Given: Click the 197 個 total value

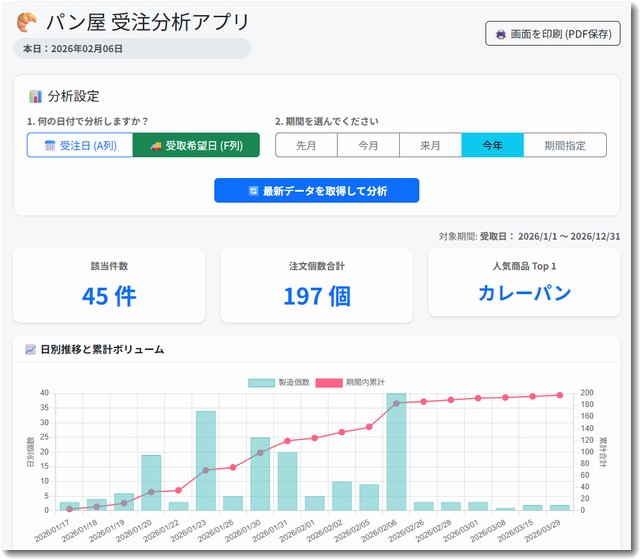Looking at the screenshot, I should point(317,296).
